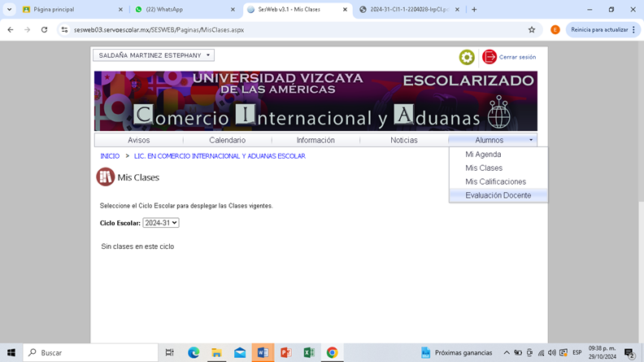Open a new browser tab
The width and height of the screenshot is (644, 362).
(474, 10)
